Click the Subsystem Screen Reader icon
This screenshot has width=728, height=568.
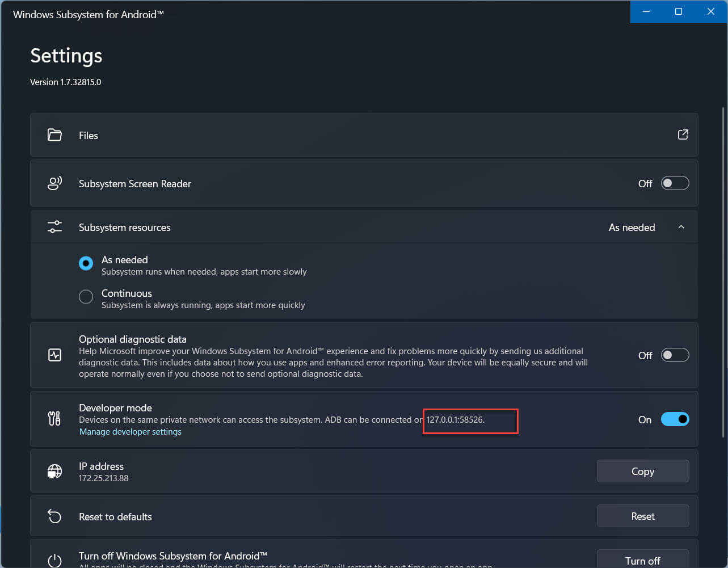click(x=54, y=183)
